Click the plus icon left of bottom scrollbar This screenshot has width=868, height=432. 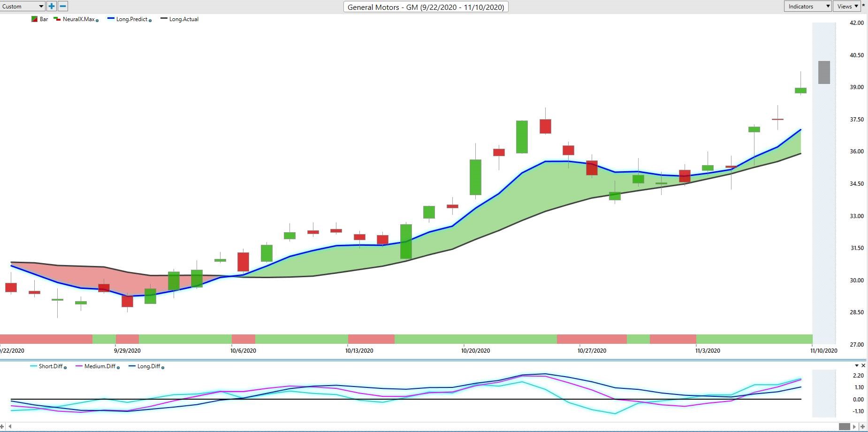click(x=2, y=426)
